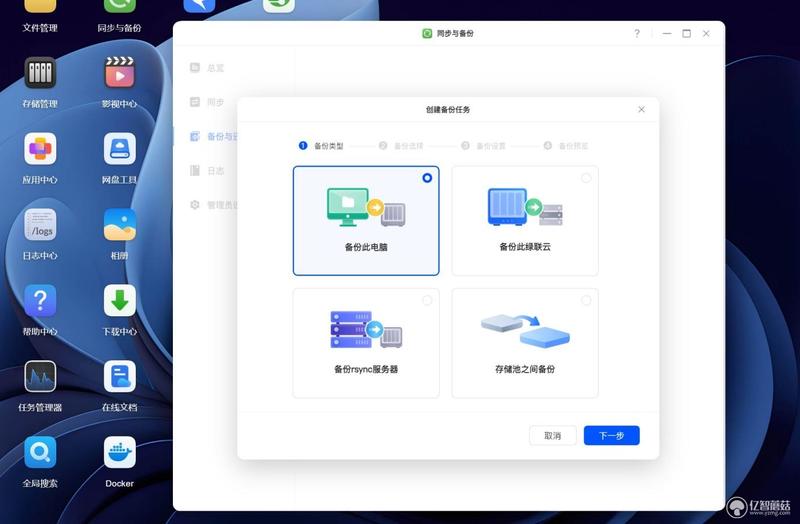The height and width of the screenshot is (524, 800).
Task: Select the 存储池之间备份 radio button
Action: (x=586, y=301)
